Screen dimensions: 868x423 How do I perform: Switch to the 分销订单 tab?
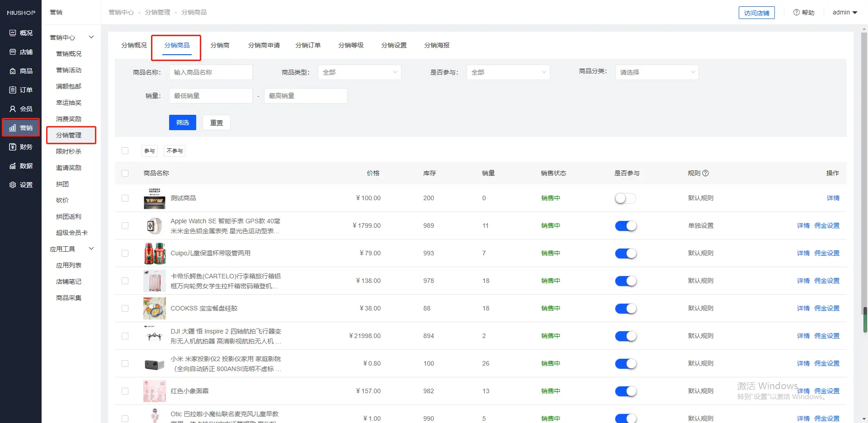(x=308, y=45)
